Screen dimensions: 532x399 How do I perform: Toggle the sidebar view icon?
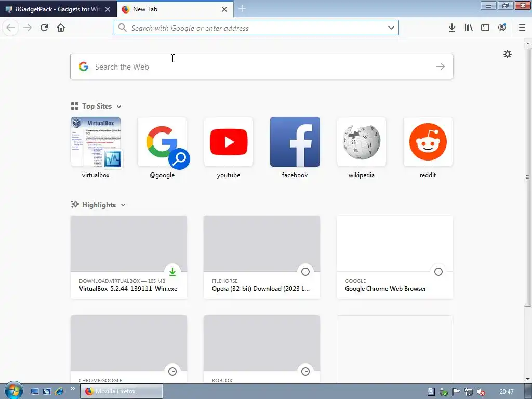point(485,28)
